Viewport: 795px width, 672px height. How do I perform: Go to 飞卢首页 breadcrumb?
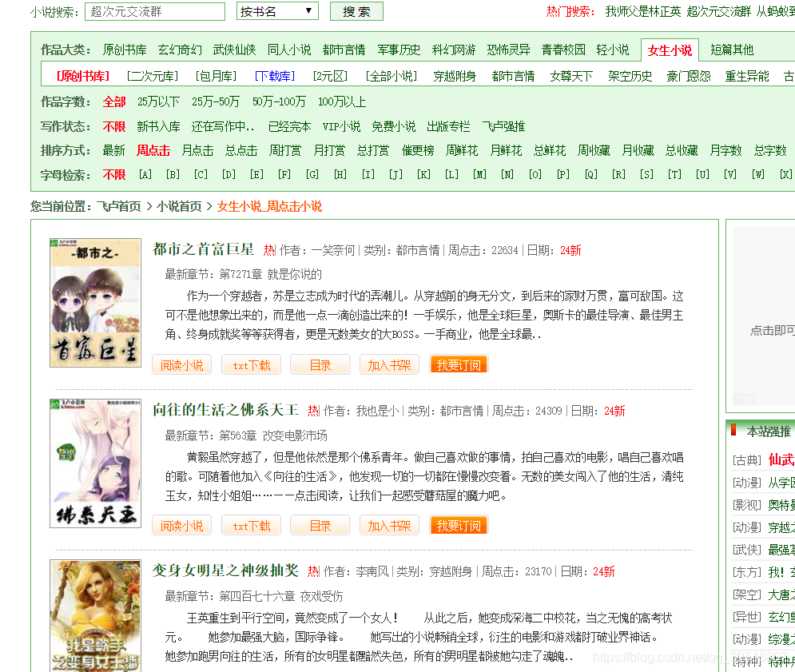[118, 206]
